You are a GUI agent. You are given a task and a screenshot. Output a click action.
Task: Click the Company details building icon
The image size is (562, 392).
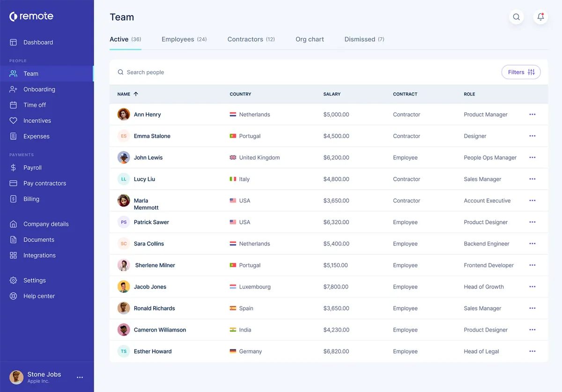(14, 224)
